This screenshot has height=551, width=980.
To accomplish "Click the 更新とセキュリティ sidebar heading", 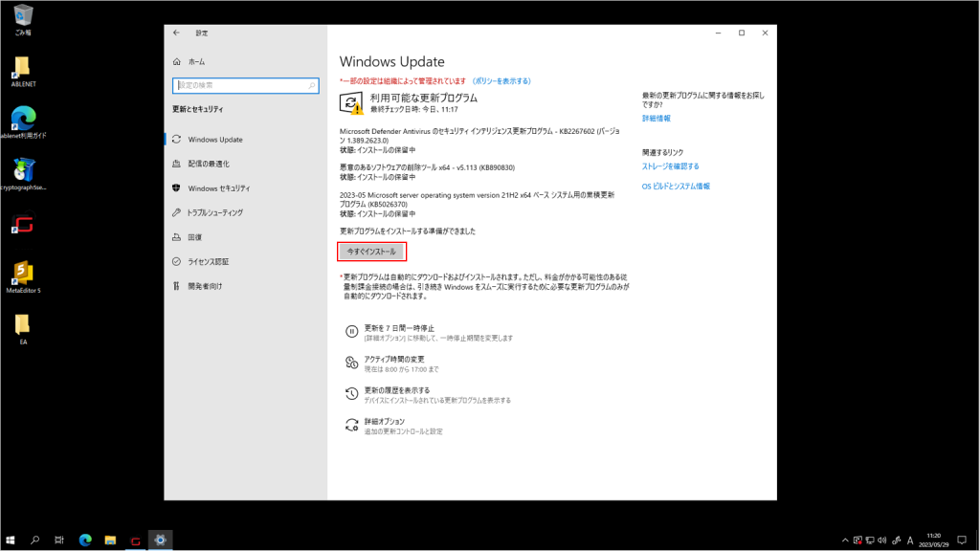I will [197, 109].
